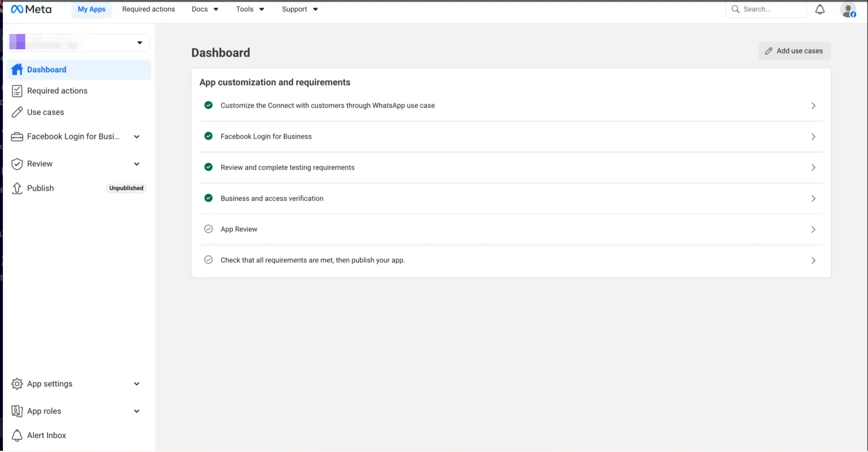This screenshot has width=868, height=452.
Task: Open the profile avatar menu
Action: click(x=848, y=9)
